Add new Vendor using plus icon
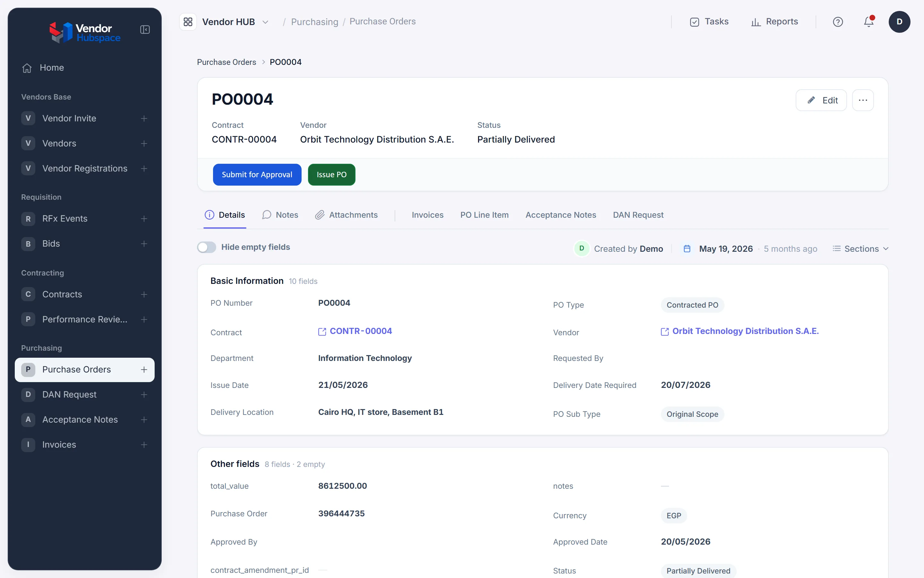Viewport: 924px width, 578px height. [x=144, y=143]
